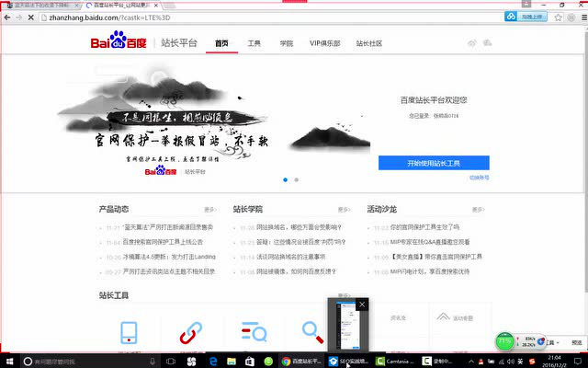Image resolution: width=588 pixels, height=368 pixels.
Task: Click the green circular speed widget
Action: tap(504, 341)
